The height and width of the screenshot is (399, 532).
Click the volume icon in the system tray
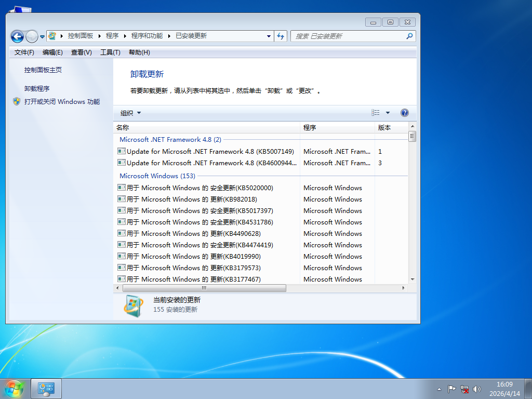(477, 389)
